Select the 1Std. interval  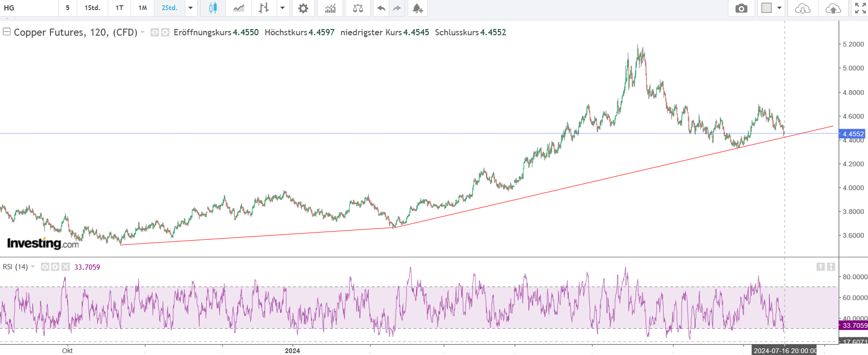coord(92,8)
